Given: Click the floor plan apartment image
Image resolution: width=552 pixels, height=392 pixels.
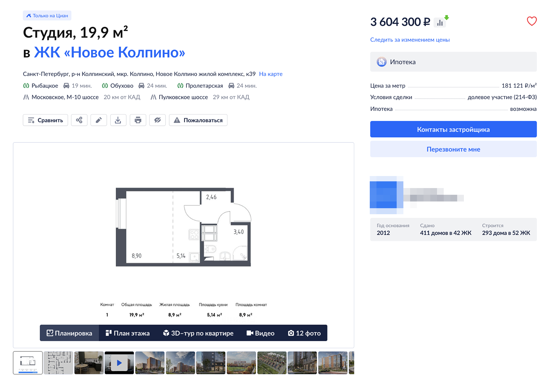Looking at the screenshot, I should tap(184, 227).
